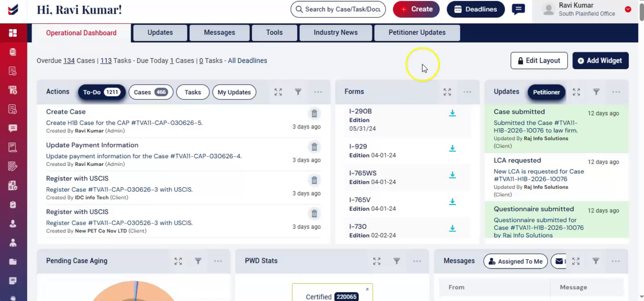Screen dimensions: 644x301
Task: Select the Tasks filter pill
Action: point(193,92)
